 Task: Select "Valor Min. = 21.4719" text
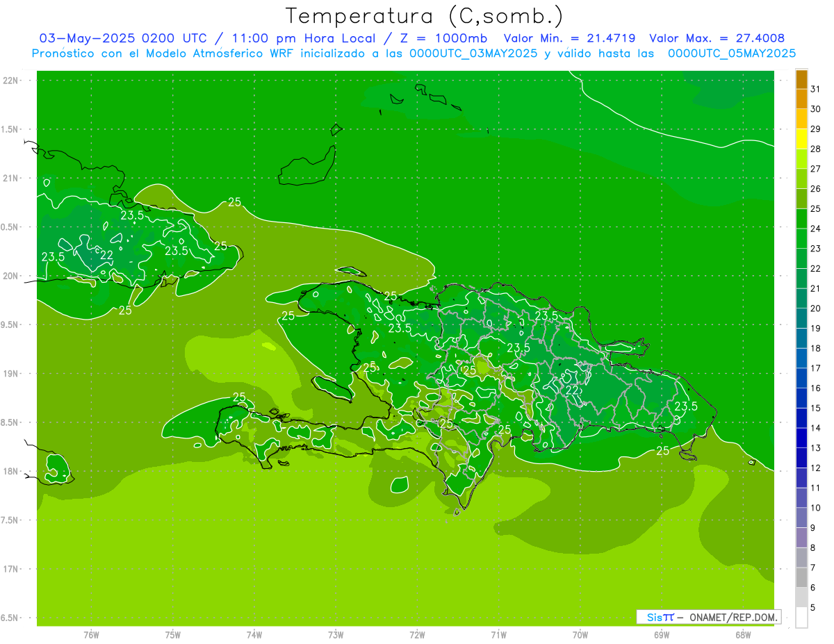[x=569, y=38]
